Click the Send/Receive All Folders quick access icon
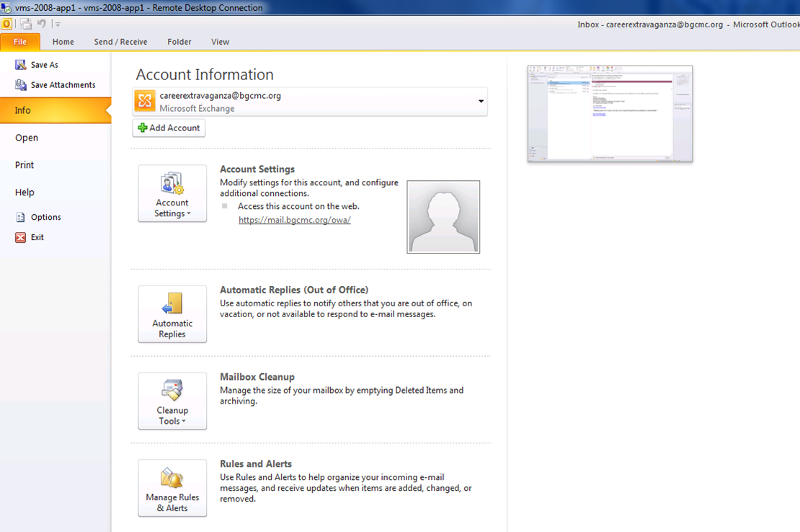The height and width of the screenshot is (532, 800). point(26,24)
